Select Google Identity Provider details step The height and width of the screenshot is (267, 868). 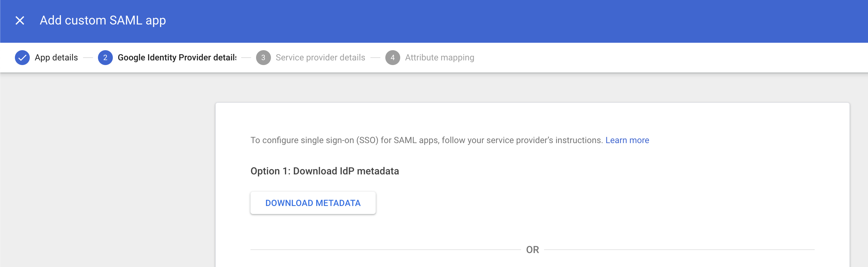(177, 58)
